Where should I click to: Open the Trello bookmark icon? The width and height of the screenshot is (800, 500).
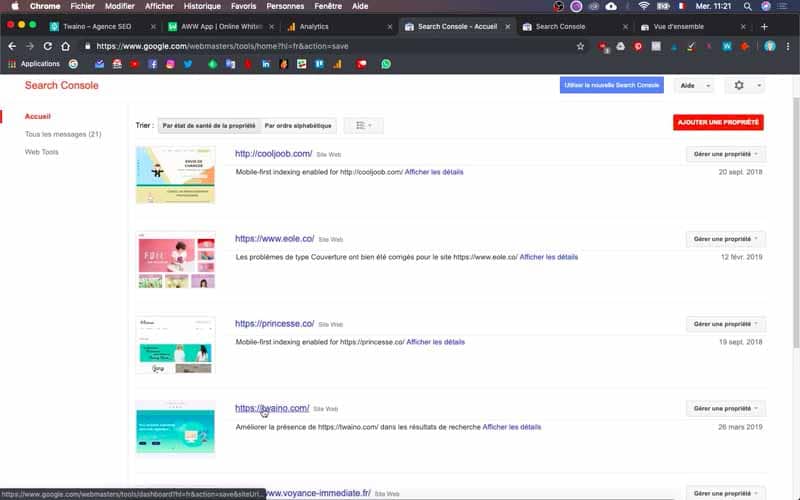pos(319,64)
